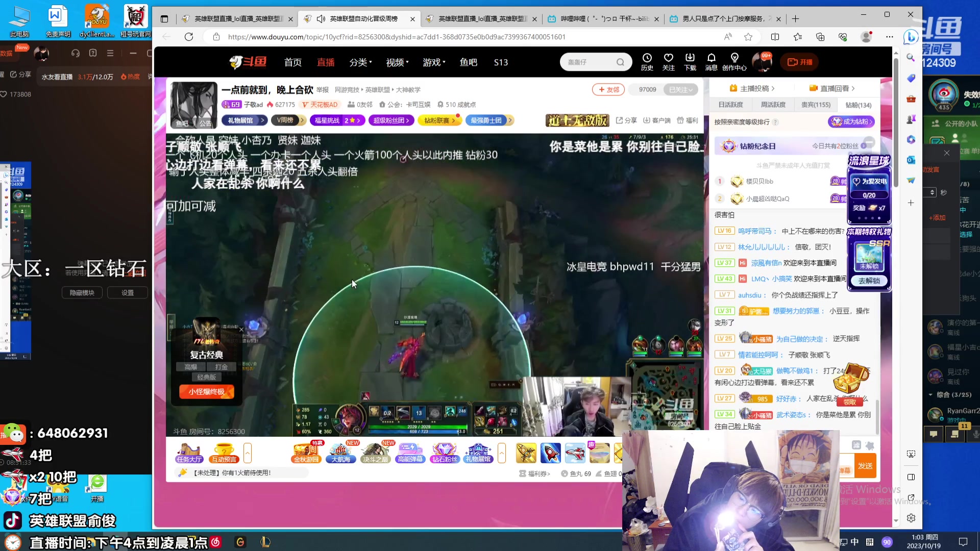Click the 小怪爆终极 button on the video

pyautogui.click(x=206, y=392)
